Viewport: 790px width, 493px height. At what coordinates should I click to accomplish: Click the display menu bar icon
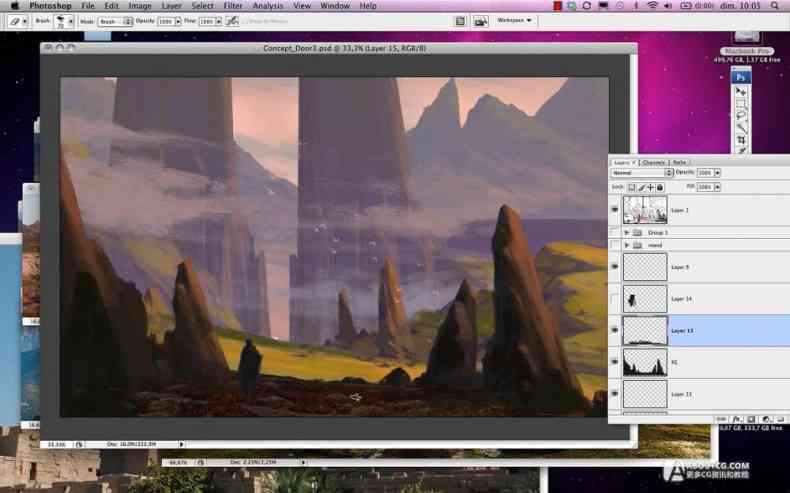(x=603, y=6)
